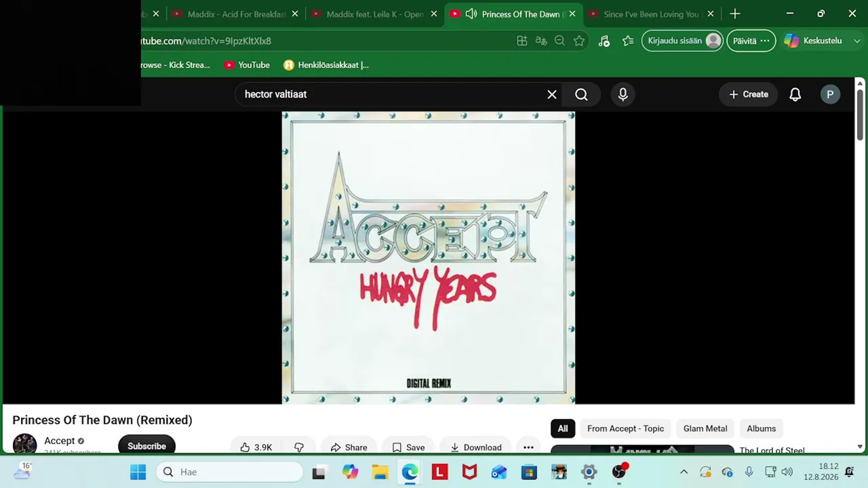868x488 pixels.
Task: Open the YouTube Create button
Action: [x=749, y=95]
